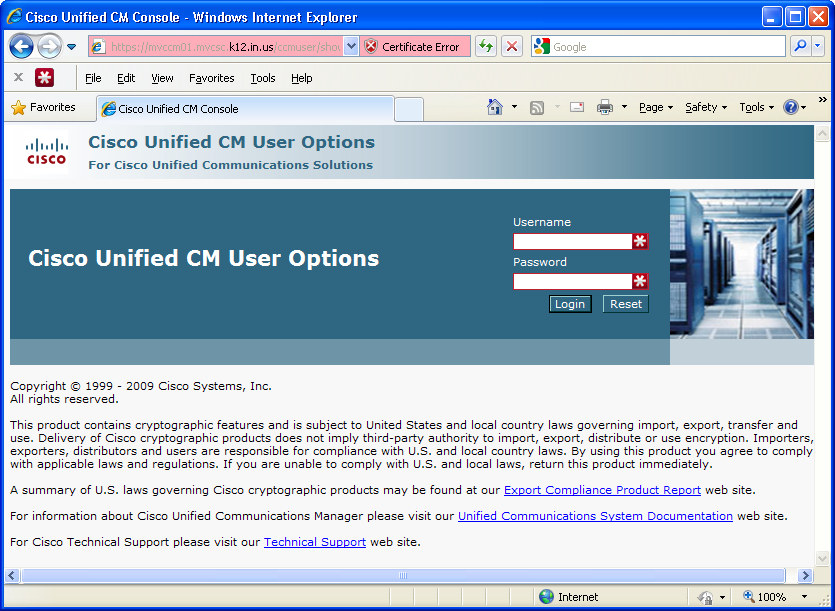Click the blue Help question mark icon
The image size is (835, 611).
pyautogui.click(x=791, y=108)
